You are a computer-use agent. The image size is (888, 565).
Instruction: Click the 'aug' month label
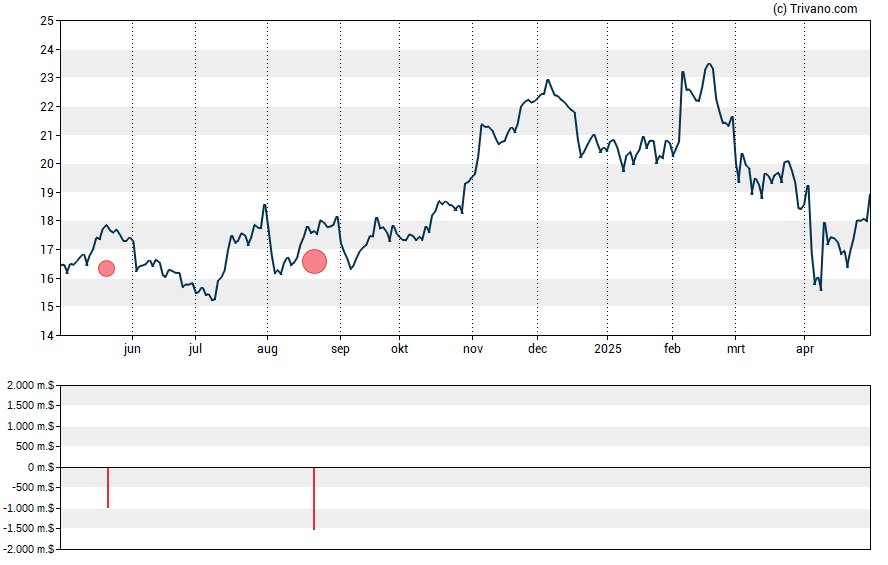click(x=267, y=349)
